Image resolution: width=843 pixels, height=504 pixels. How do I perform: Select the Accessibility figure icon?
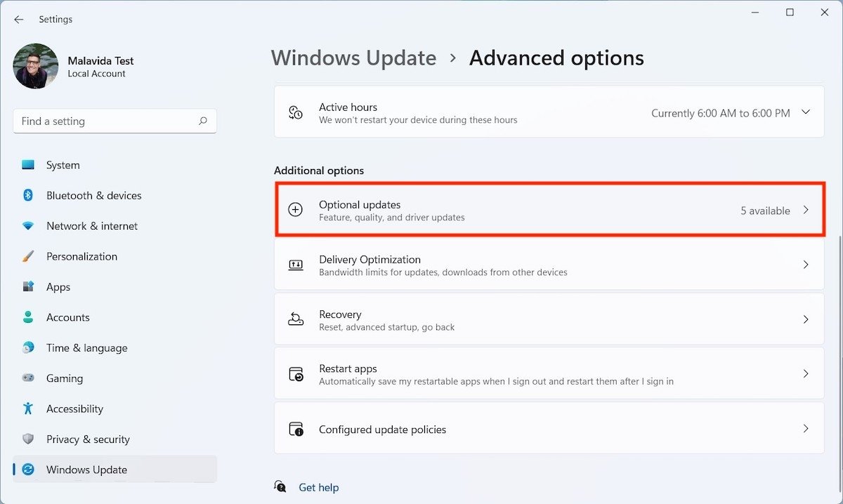tap(28, 409)
